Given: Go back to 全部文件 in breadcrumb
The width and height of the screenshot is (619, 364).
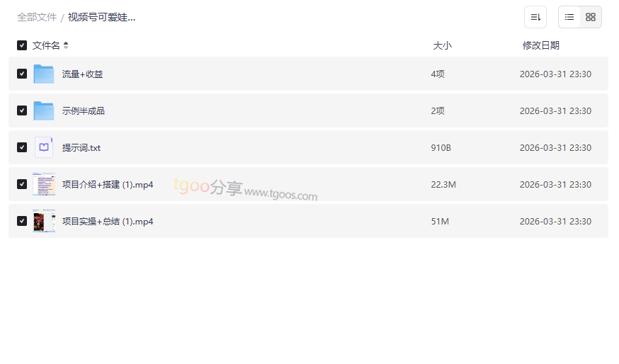Looking at the screenshot, I should tap(37, 17).
